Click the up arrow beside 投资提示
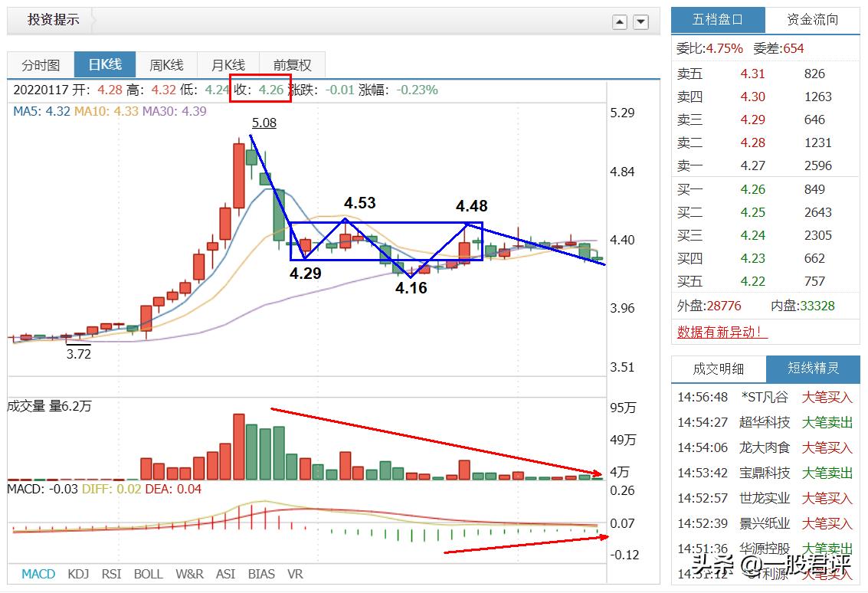868x593 pixels. point(619,22)
